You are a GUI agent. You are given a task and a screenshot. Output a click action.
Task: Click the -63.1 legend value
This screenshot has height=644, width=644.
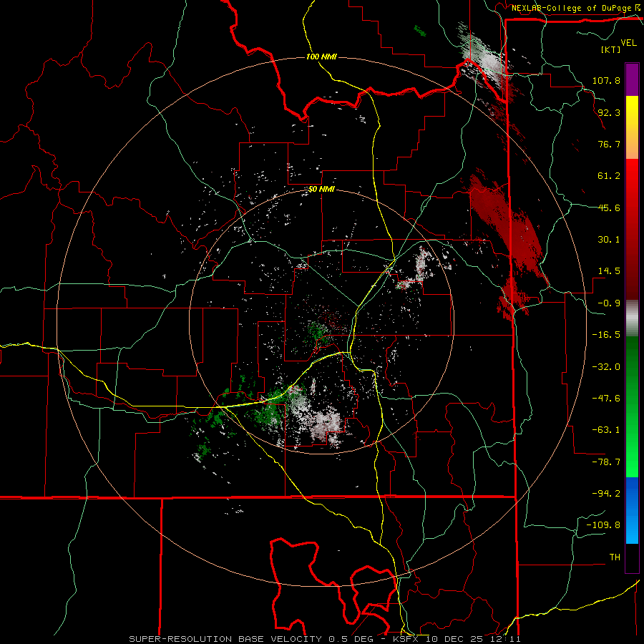click(606, 430)
